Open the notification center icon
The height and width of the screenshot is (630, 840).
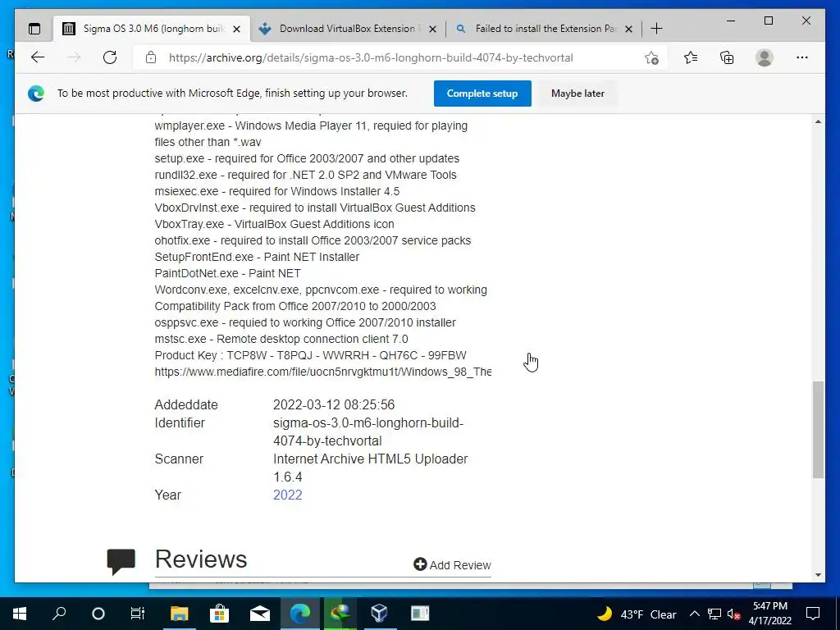(x=813, y=614)
